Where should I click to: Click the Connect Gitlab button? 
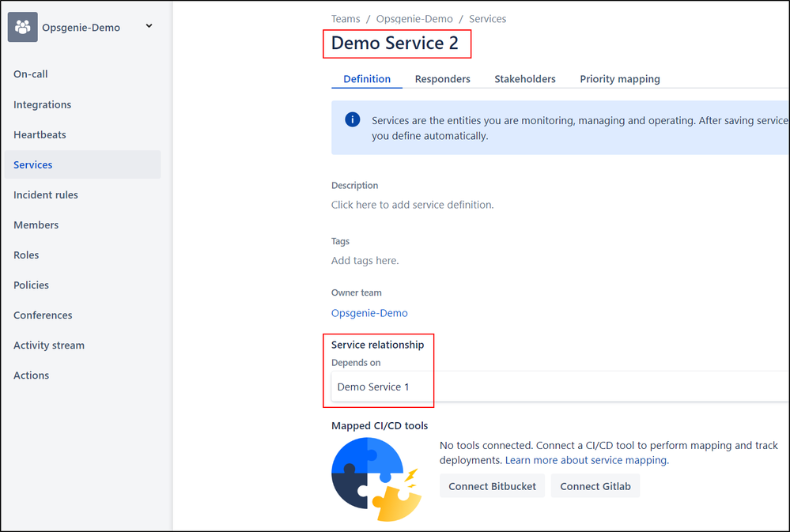[x=595, y=486]
